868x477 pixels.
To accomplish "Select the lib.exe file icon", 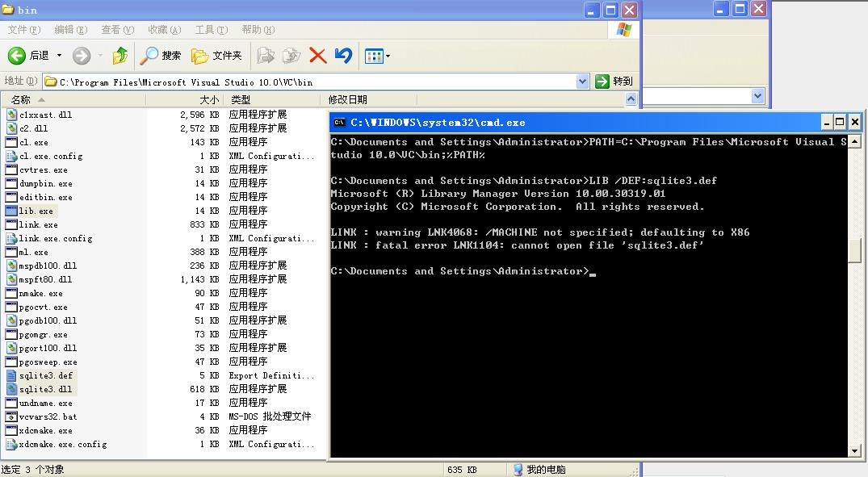I will click(x=11, y=211).
